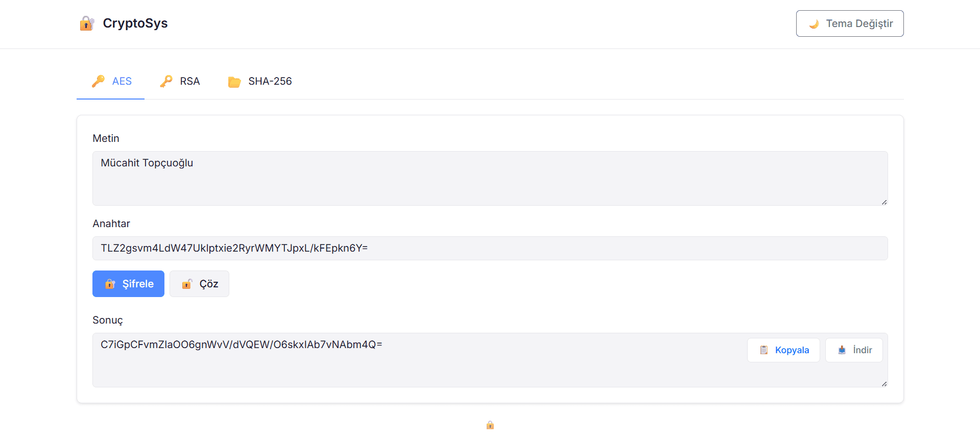The height and width of the screenshot is (442, 980).
Task: Copy result using Kopyala button
Action: coord(783,350)
